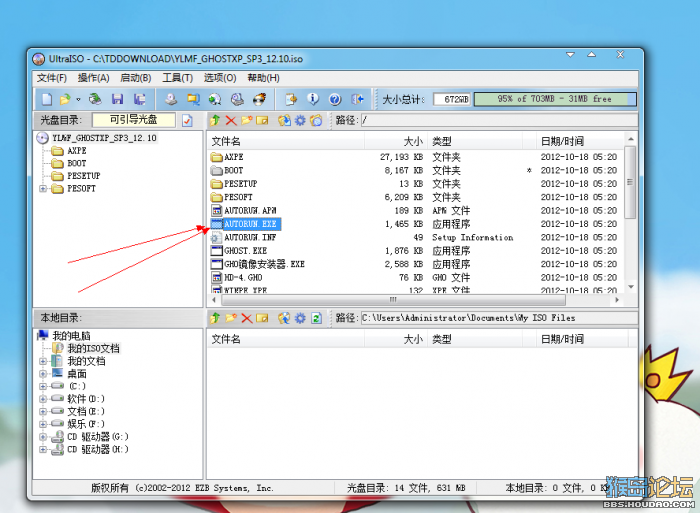Screen dimensions: 700x513
Task: Click the 日期/时间 column header in disc list
Action: coord(579,142)
